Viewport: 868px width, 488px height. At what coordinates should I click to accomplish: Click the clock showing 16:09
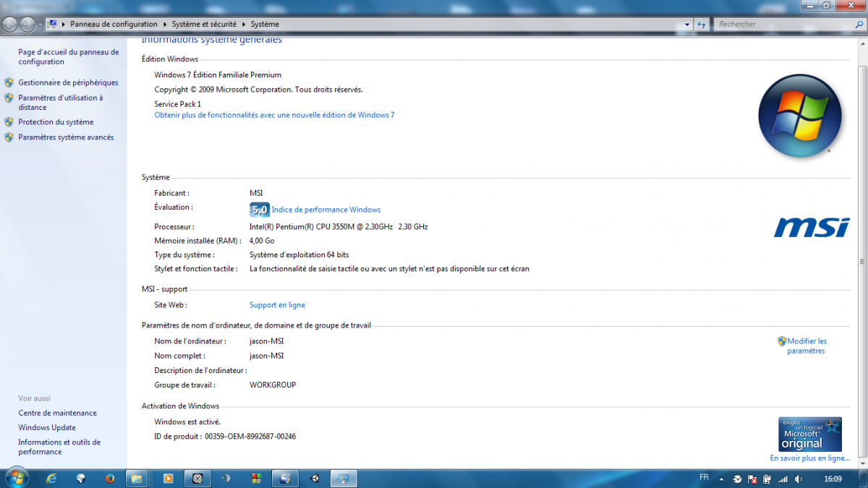pyautogui.click(x=833, y=479)
